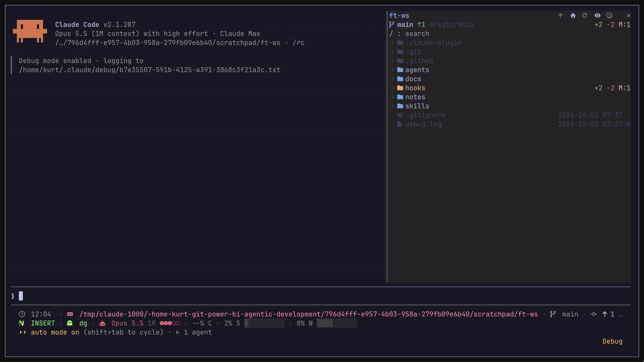Viewport: 644px width, 362px height.
Task: Open the debug log file path
Action: (149, 70)
